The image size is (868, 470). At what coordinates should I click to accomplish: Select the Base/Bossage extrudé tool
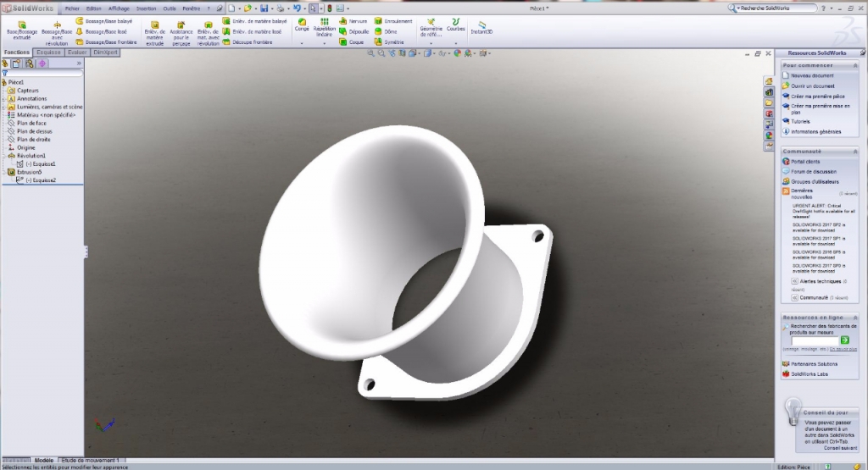coord(22,30)
